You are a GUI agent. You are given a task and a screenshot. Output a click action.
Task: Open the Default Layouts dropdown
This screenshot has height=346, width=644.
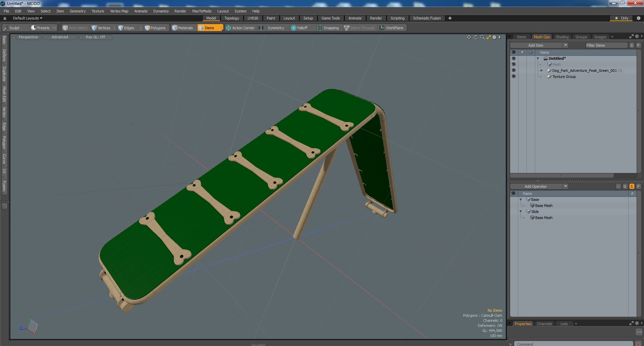click(x=28, y=18)
